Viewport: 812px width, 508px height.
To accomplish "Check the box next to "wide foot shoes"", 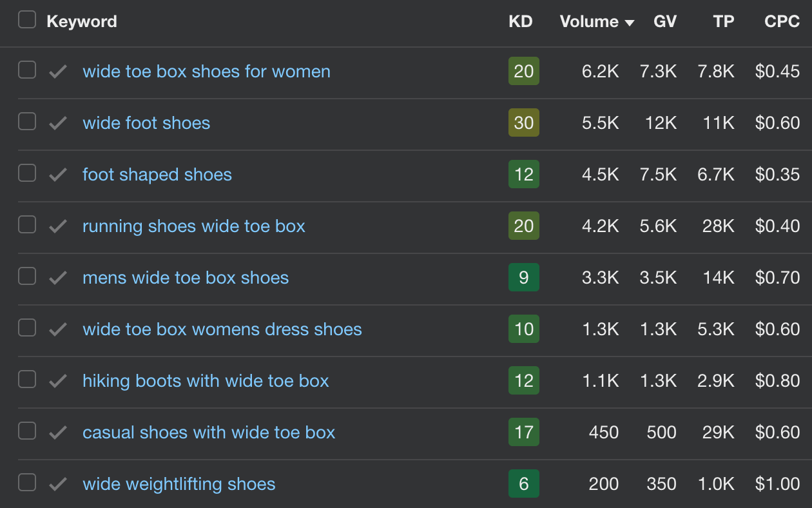I will click(x=26, y=122).
